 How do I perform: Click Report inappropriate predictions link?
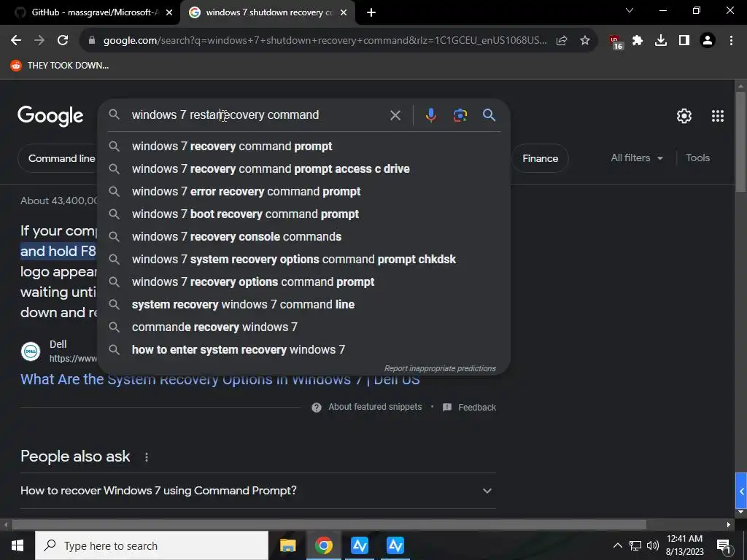tap(440, 368)
